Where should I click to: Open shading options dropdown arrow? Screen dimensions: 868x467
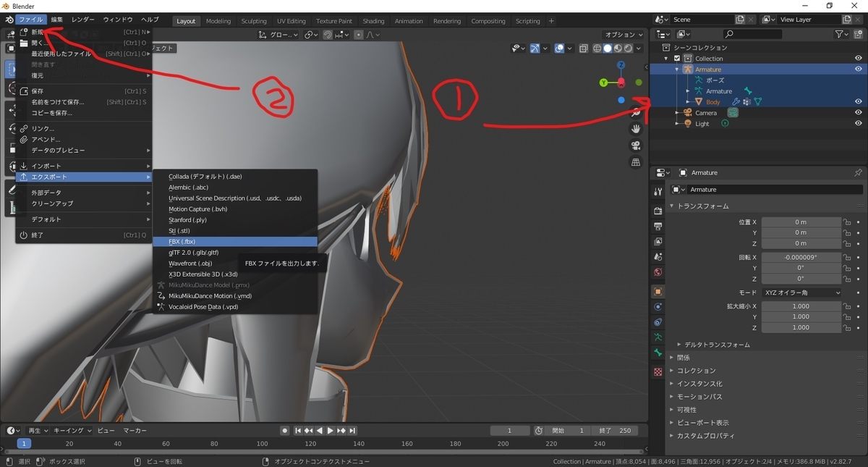[x=638, y=49]
